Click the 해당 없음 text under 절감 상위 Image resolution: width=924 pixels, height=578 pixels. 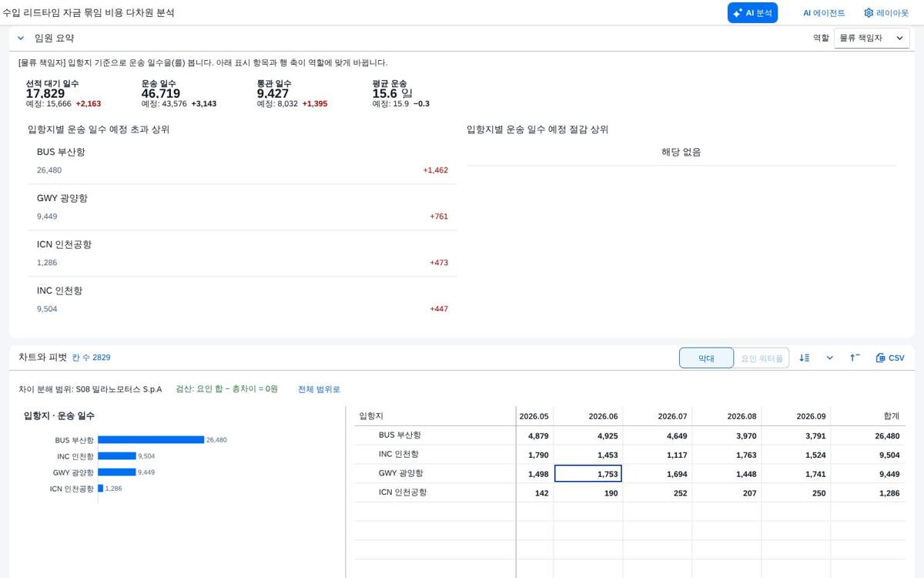tap(681, 153)
